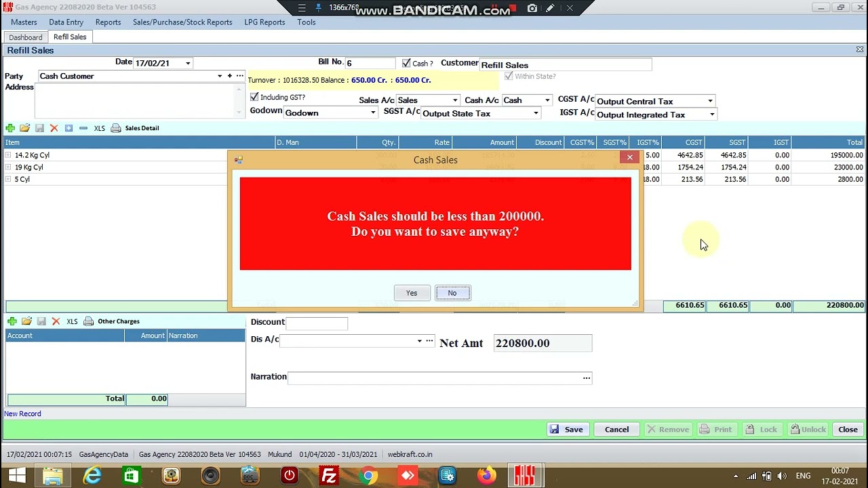
Task: Open File Explorer from taskbar
Action: coord(53,475)
